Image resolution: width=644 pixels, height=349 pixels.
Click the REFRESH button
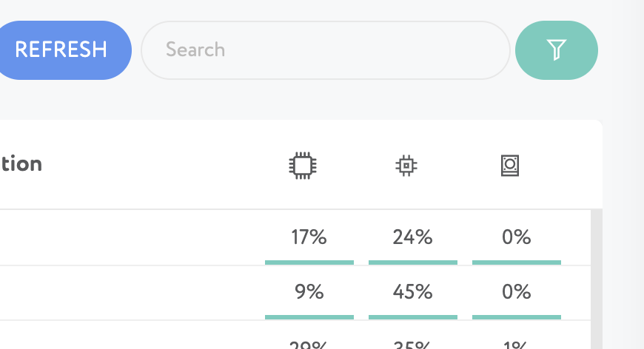[x=61, y=50]
